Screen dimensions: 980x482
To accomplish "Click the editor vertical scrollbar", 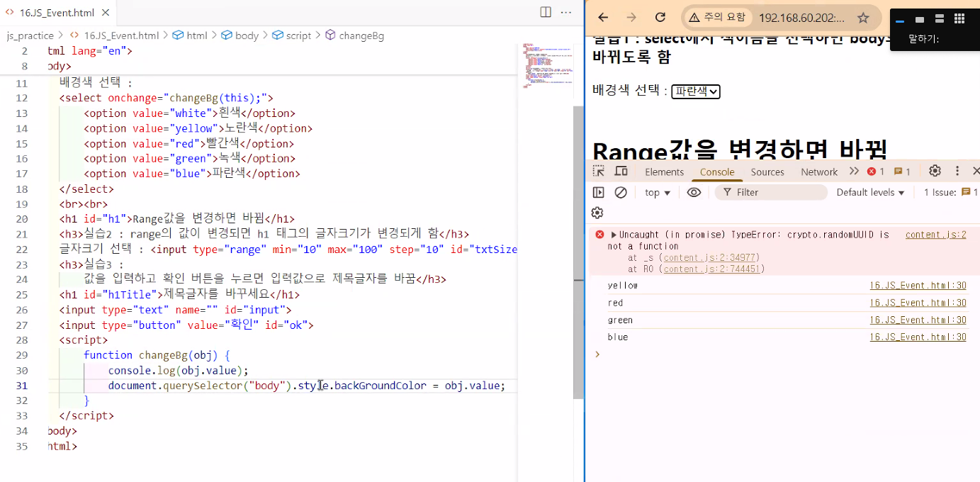I will pos(578,252).
